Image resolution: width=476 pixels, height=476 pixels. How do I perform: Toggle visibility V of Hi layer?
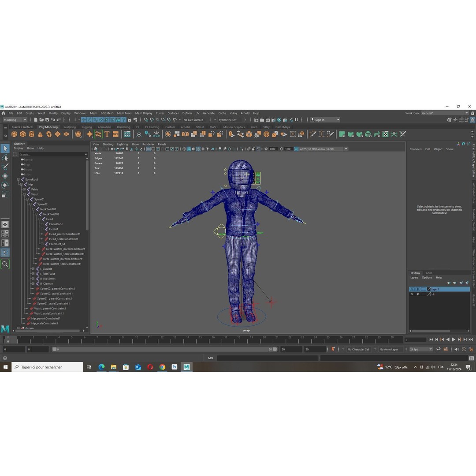point(412,294)
